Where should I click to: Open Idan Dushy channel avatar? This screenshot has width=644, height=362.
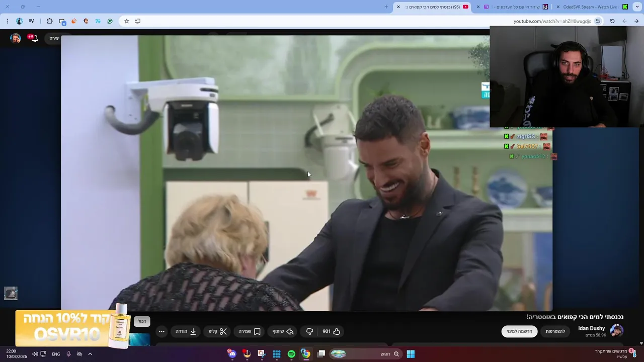tap(617, 330)
